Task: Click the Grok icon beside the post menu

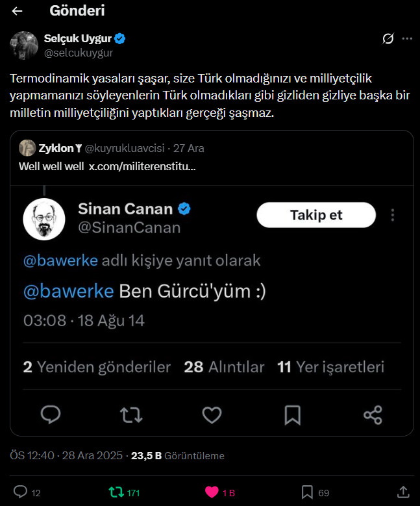Action: [388, 39]
